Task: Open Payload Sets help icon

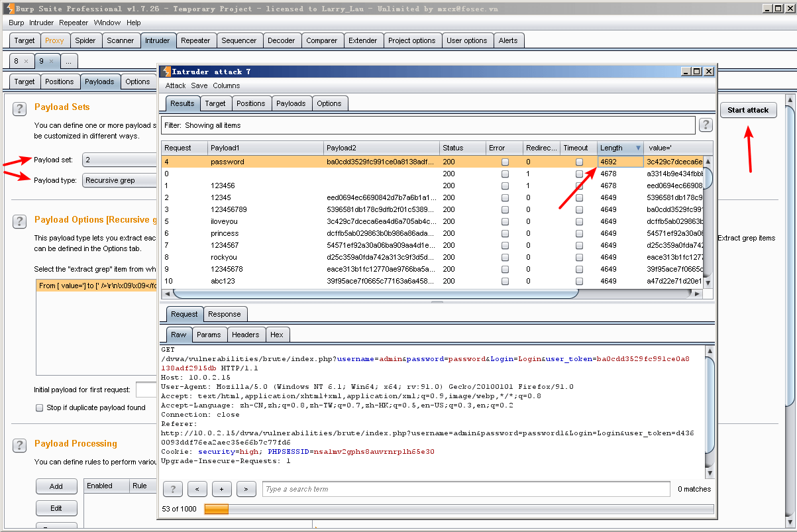Action: [19, 109]
